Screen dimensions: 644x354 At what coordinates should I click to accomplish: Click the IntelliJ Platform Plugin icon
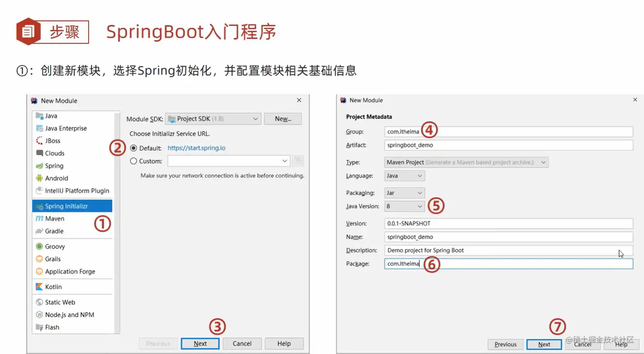(40, 190)
